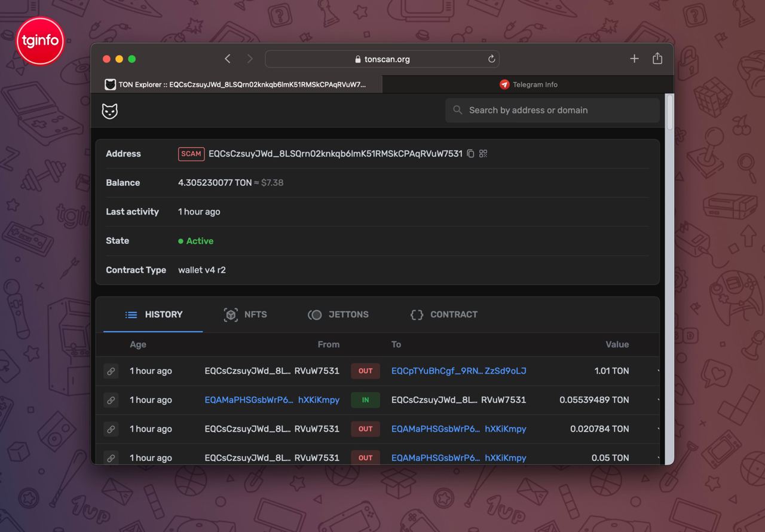Click the tginfo red logo badge

[x=40, y=41]
